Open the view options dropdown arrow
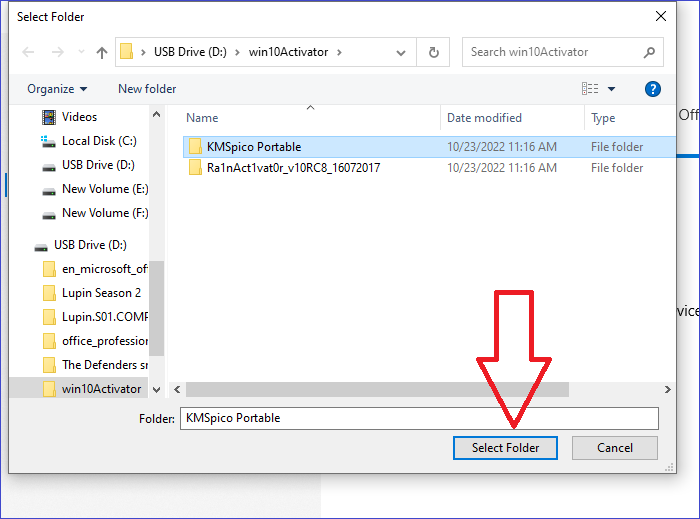 (x=612, y=89)
